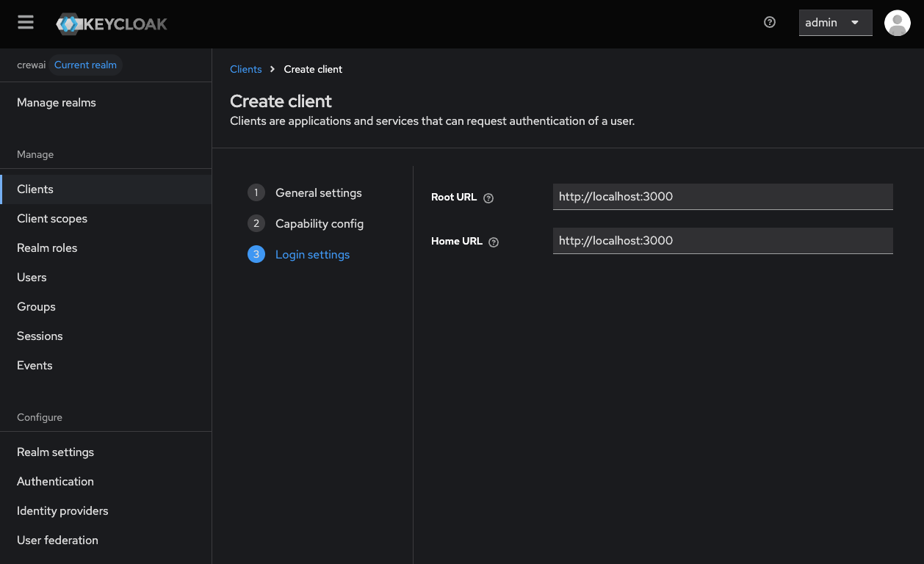The height and width of the screenshot is (564, 924).
Task: Navigate to Realm settings
Action: click(x=55, y=452)
